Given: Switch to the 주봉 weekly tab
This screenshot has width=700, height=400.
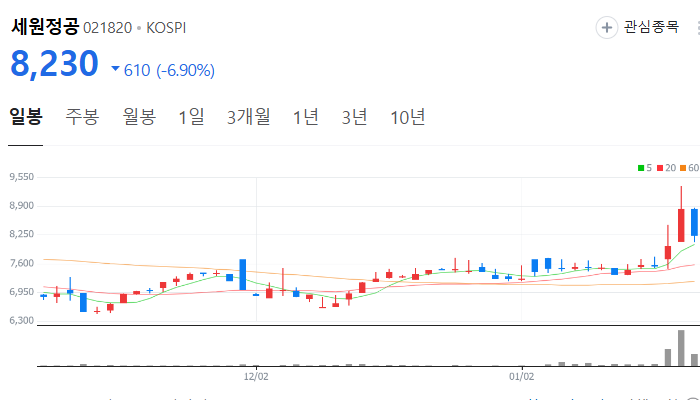Looking at the screenshot, I should click(x=82, y=117).
